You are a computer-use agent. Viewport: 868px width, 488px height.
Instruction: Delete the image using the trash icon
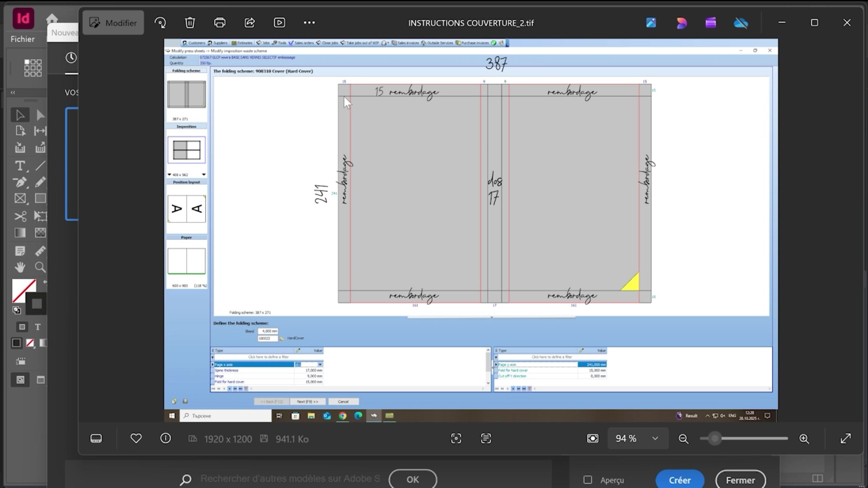click(x=190, y=23)
